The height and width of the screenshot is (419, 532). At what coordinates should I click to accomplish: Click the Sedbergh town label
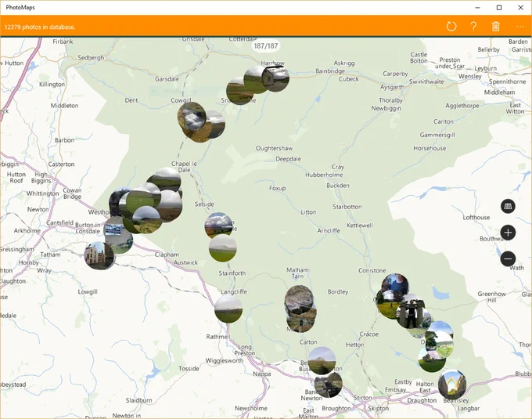[91, 58]
